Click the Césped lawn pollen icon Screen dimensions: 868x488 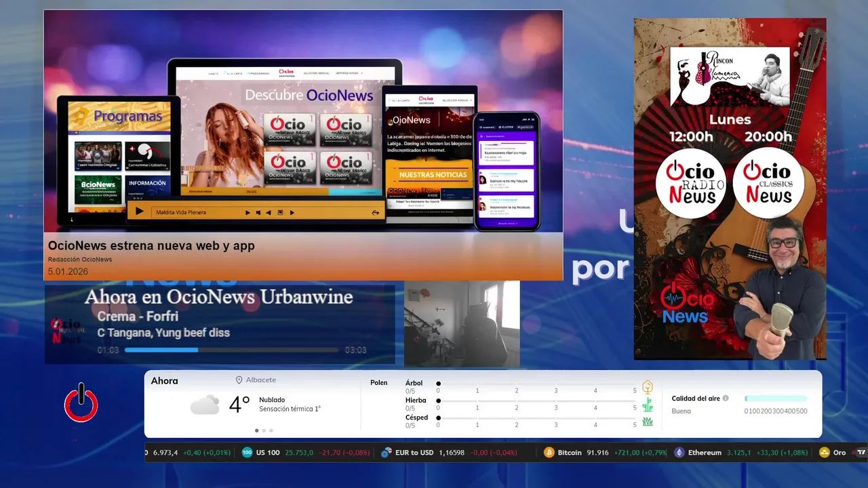tap(648, 422)
